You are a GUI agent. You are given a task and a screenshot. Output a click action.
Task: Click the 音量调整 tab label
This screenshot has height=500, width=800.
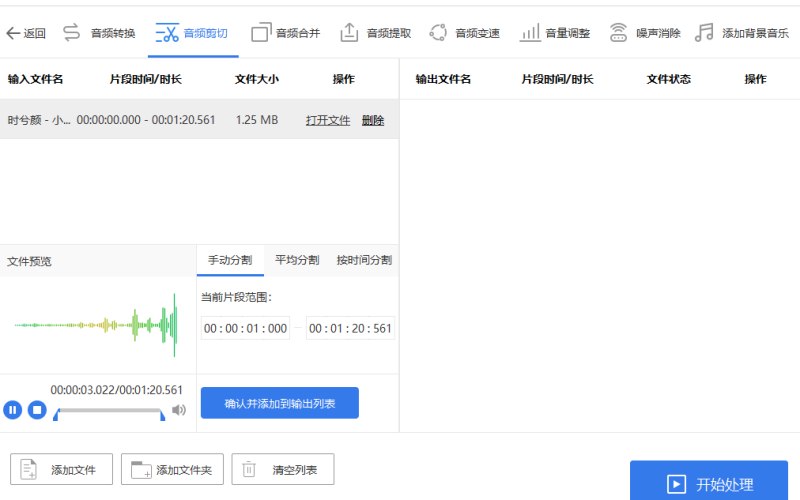(568, 33)
